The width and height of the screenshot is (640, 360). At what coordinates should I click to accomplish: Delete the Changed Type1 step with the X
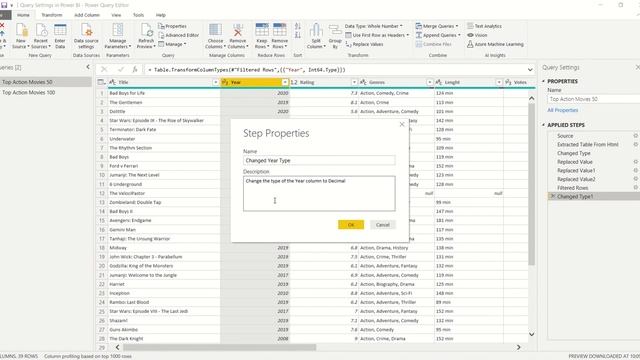[x=552, y=196]
